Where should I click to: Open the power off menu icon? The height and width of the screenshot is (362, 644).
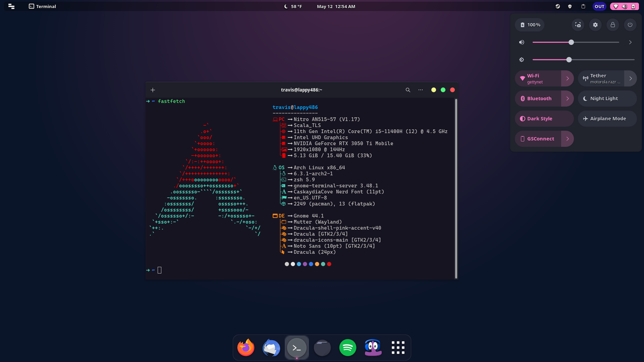tap(630, 25)
